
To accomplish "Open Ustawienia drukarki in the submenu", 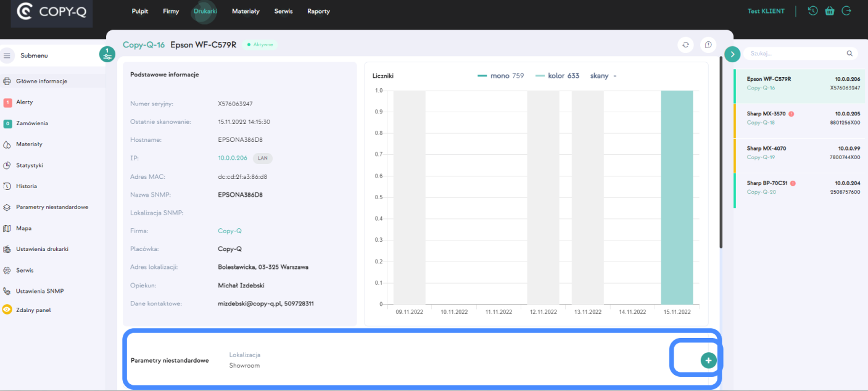I will tap(36, 249).
